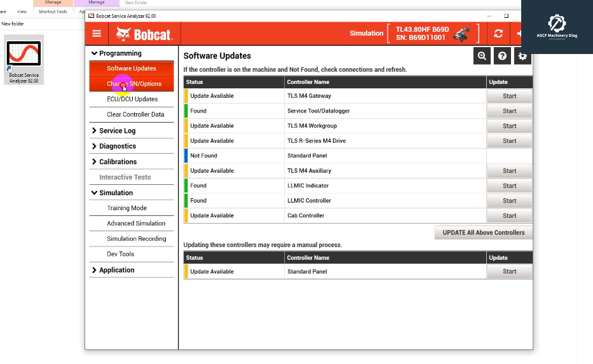Open the help question mark button
The width and height of the screenshot is (593, 364).
[x=502, y=56]
